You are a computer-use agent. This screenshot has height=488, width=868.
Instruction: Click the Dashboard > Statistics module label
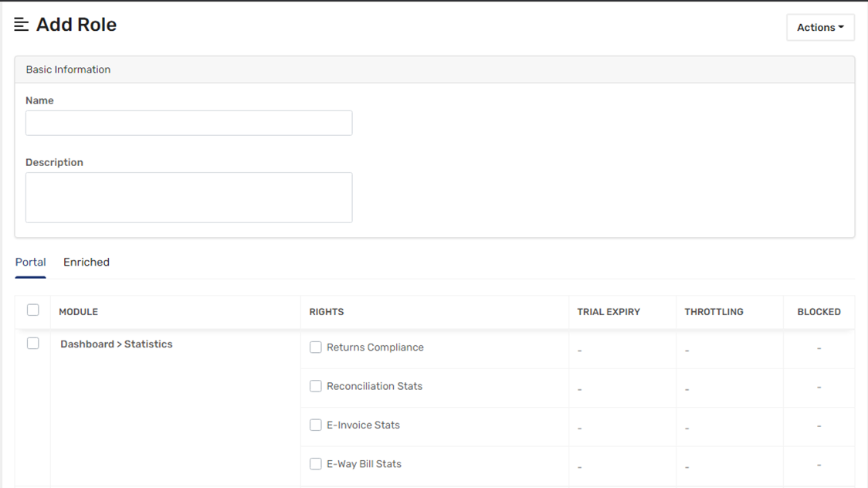click(x=117, y=344)
